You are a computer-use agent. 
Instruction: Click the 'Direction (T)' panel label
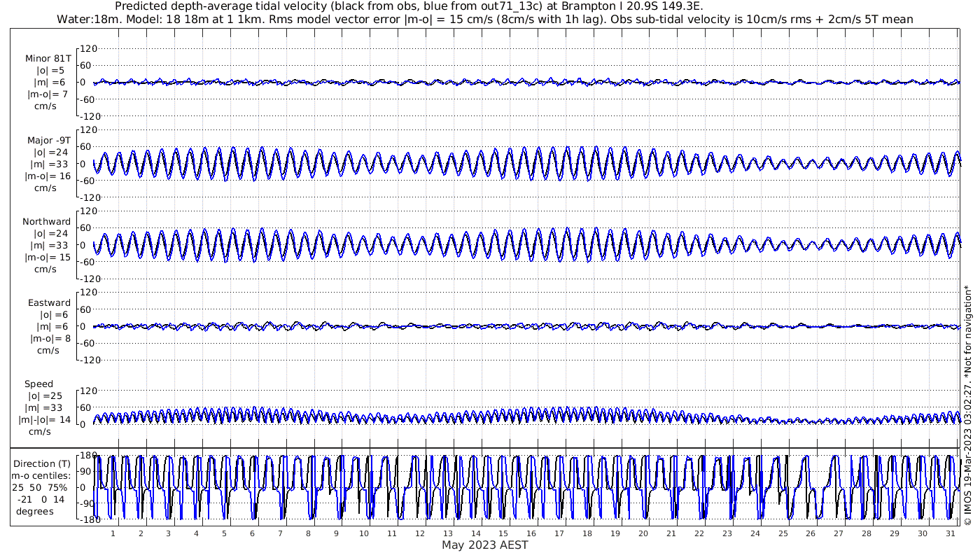[x=43, y=463]
